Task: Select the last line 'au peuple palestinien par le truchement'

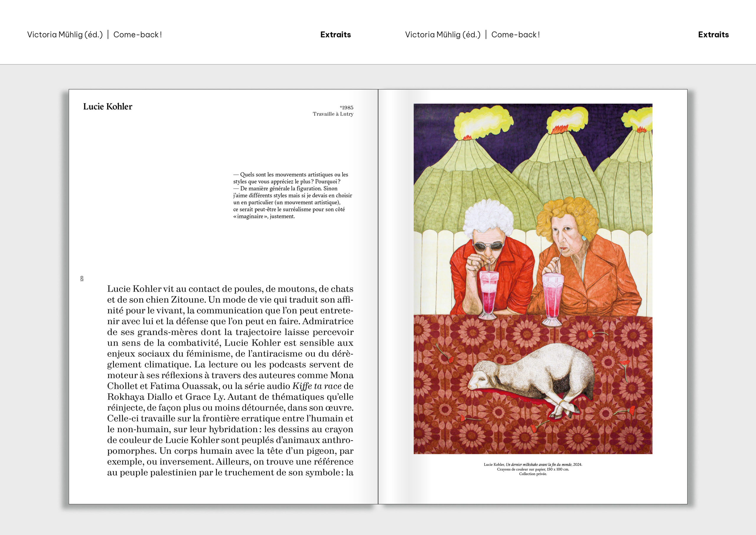Action: pos(230,473)
